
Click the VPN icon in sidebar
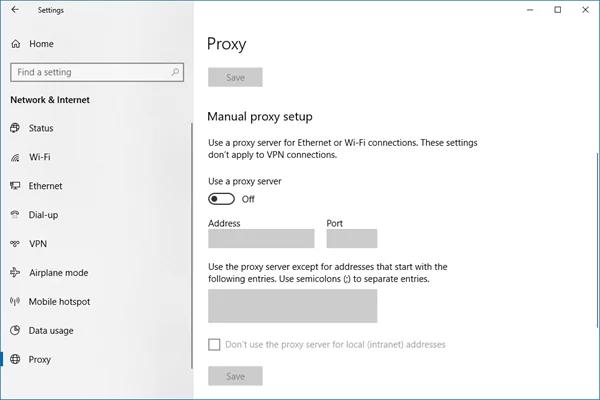click(15, 244)
